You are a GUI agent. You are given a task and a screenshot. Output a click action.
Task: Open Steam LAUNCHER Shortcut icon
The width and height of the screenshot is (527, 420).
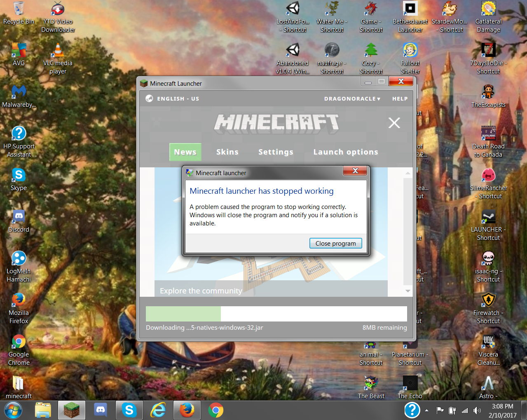click(488, 225)
